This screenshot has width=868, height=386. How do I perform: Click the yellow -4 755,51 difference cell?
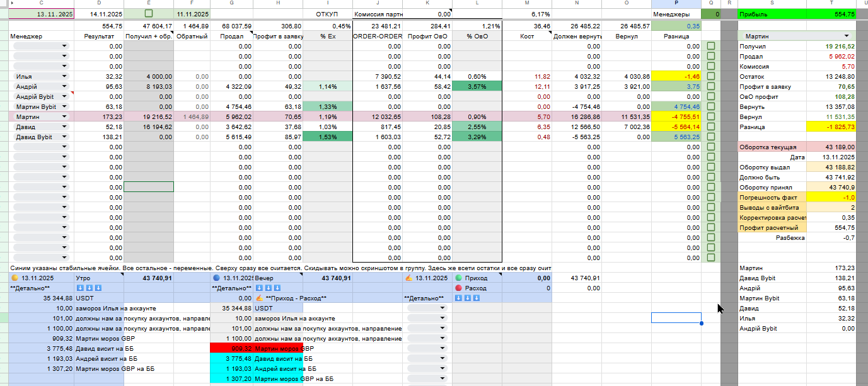pyautogui.click(x=676, y=116)
